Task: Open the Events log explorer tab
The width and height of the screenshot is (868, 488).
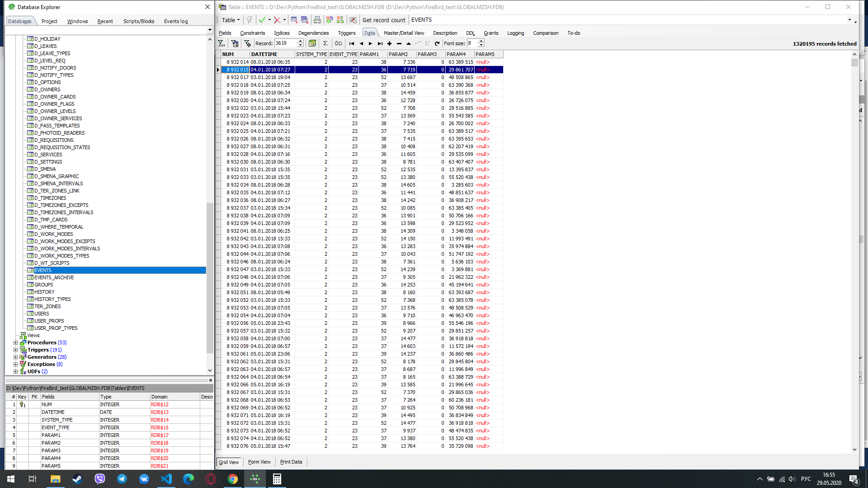Action: [176, 21]
